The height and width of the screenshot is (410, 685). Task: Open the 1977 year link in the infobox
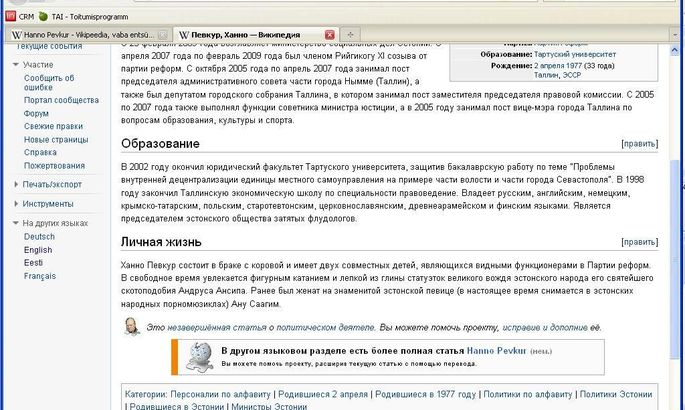click(x=573, y=65)
